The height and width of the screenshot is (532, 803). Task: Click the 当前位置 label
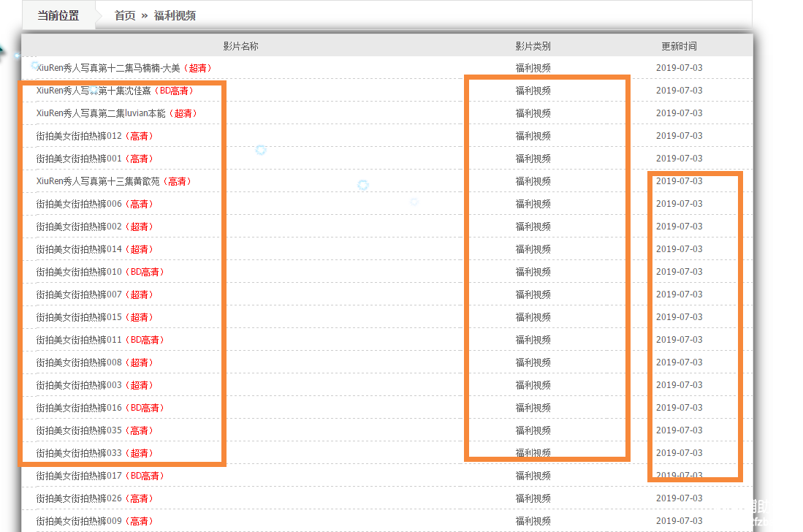pyautogui.click(x=58, y=15)
